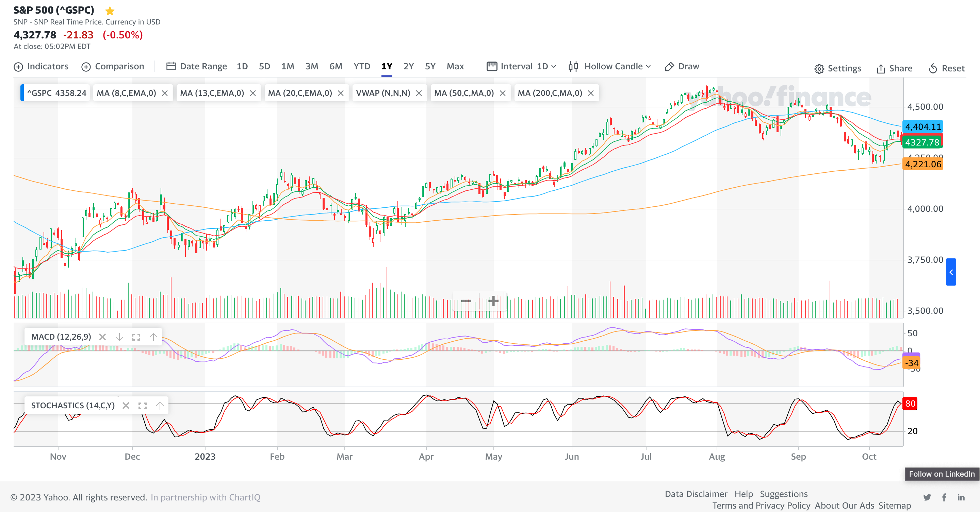Image resolution: width=980 pixels, height=512 pixels.
Task: Expand the blue side panel chevron
Action: (951, 272)
